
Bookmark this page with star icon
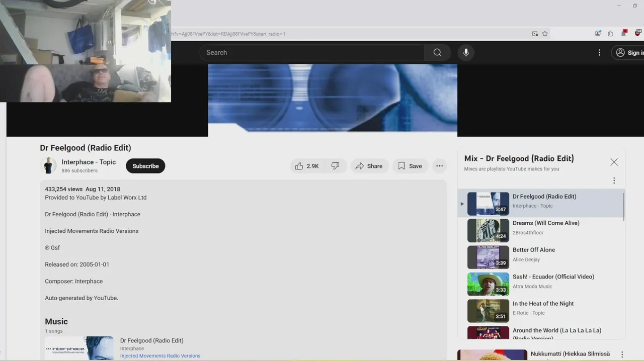coord(545,34)
